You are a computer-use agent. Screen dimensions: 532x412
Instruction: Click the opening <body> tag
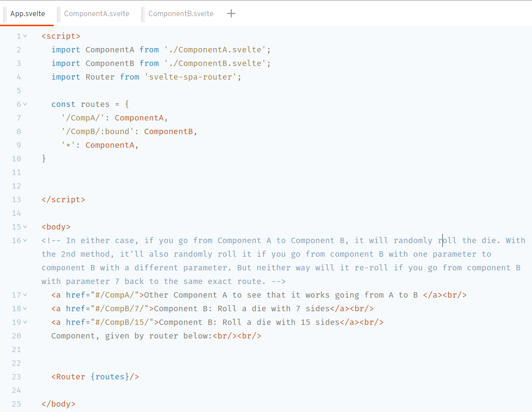[x=56, y=227]
